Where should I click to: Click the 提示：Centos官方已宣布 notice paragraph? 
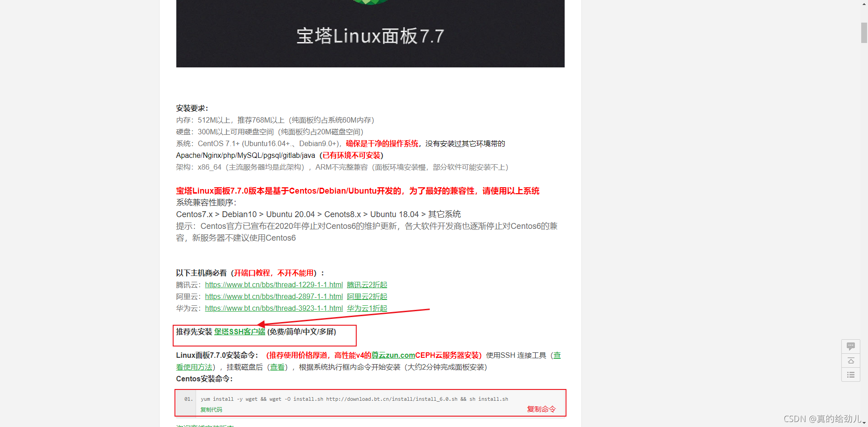[x=367, y=232]
